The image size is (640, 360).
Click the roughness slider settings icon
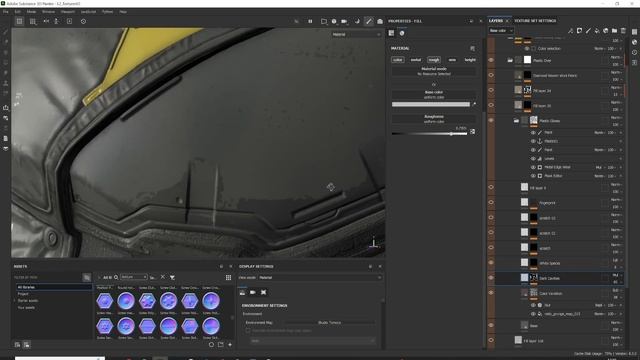point(473,132)
